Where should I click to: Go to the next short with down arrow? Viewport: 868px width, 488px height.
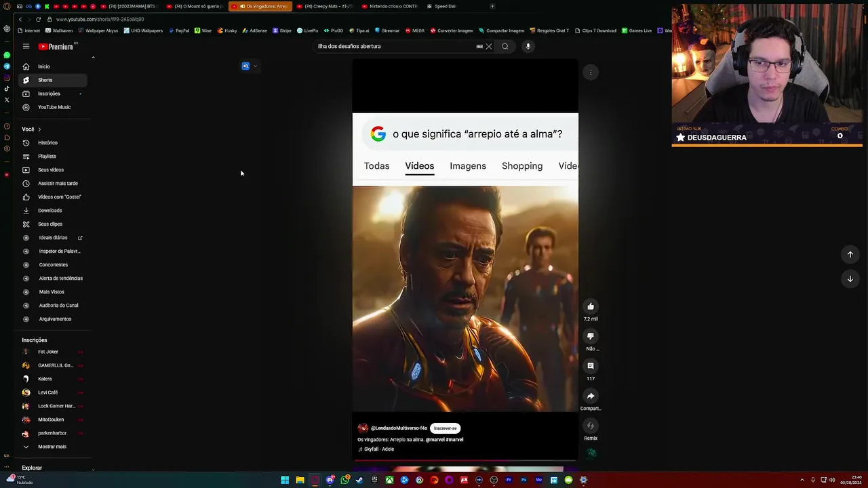coord(850,279)
